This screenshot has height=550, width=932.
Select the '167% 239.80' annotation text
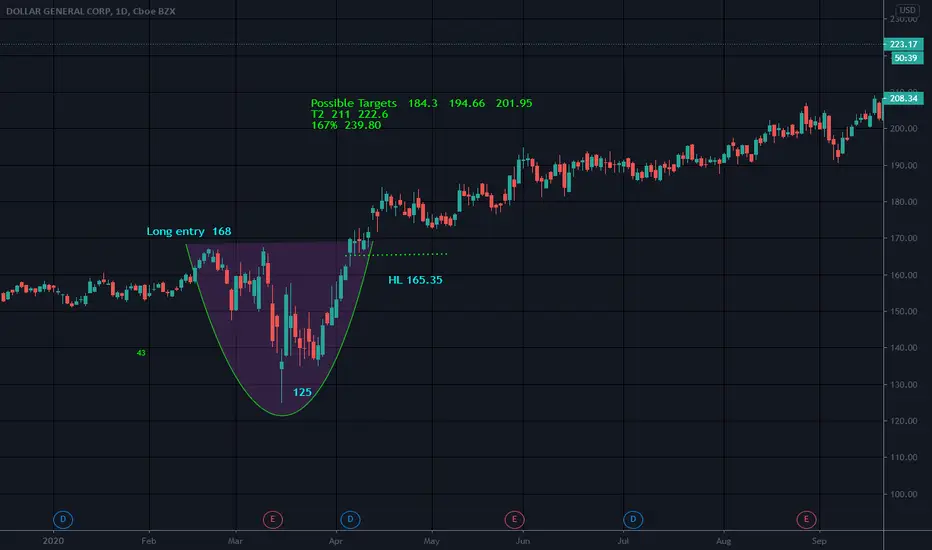tap(346, 125)
